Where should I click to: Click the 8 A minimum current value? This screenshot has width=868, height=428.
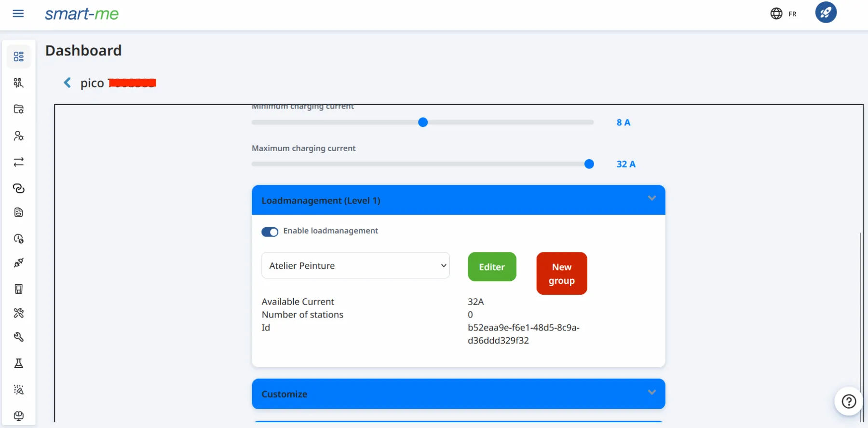tap(624, 123)
